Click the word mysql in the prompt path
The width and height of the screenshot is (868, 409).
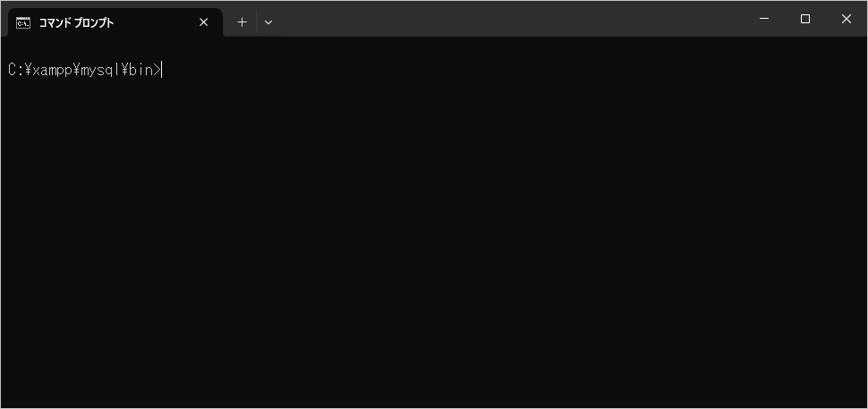tap(100, 70)
